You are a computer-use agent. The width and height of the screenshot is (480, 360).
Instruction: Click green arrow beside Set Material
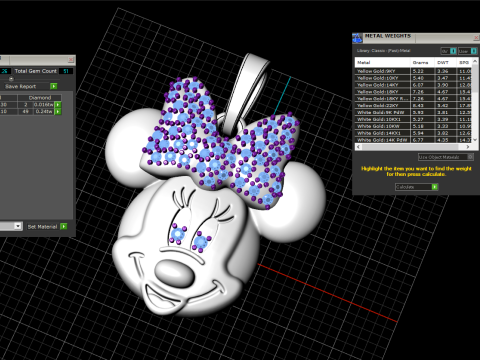coord(64,226)
